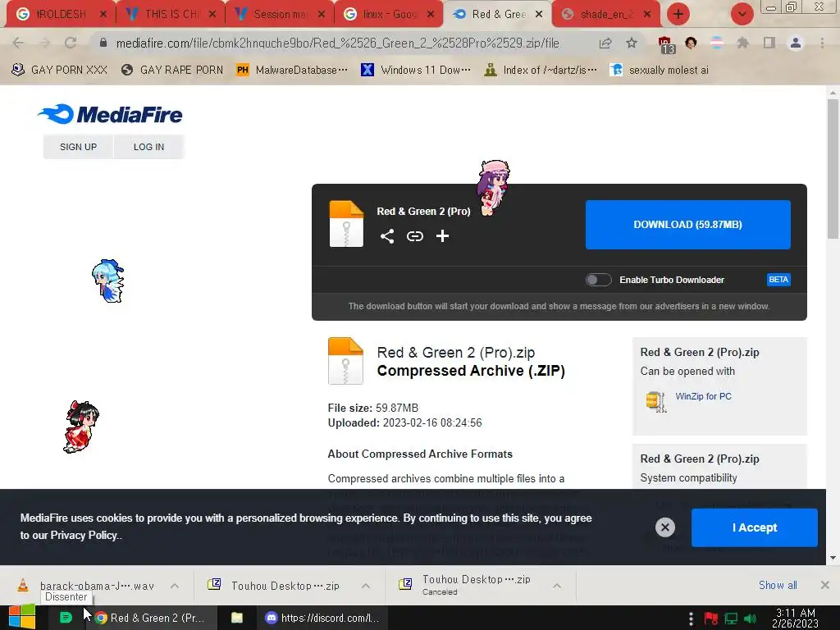Click the plus icon to save file to MediaFire

[x=442, y=236]
